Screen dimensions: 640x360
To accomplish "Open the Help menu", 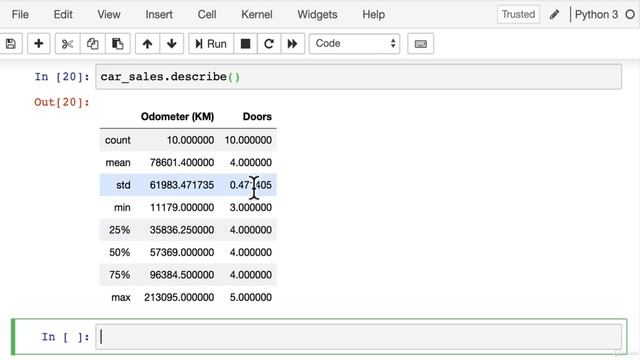I will (x=373, y=15).
